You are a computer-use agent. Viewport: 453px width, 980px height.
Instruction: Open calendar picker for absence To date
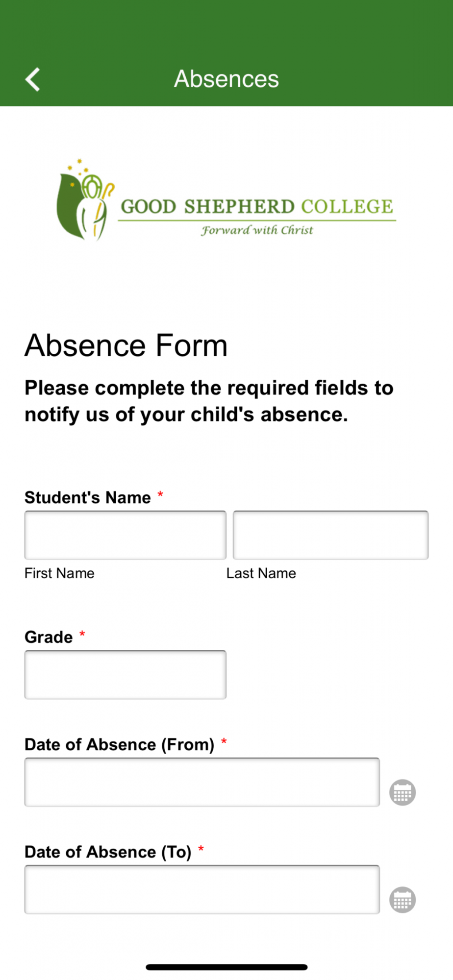[403, 900]
